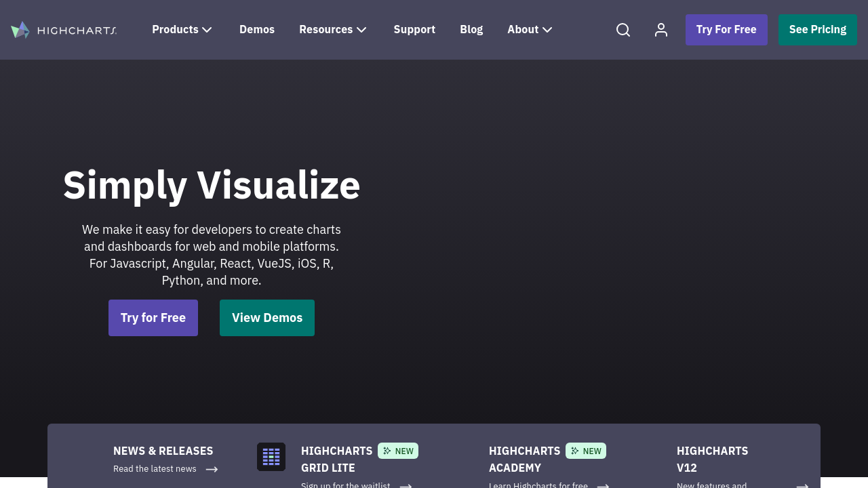Click the NEW badge beside Highcharts Academy

click(586, 451)
